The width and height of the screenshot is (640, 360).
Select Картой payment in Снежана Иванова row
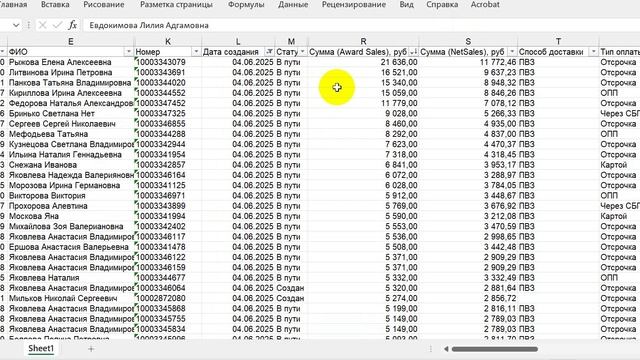point(620,165)
